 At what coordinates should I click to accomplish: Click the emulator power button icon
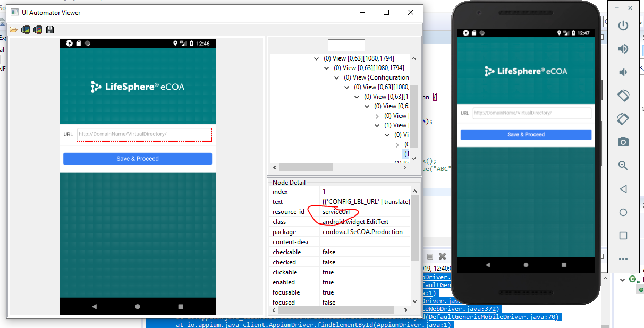623,25
